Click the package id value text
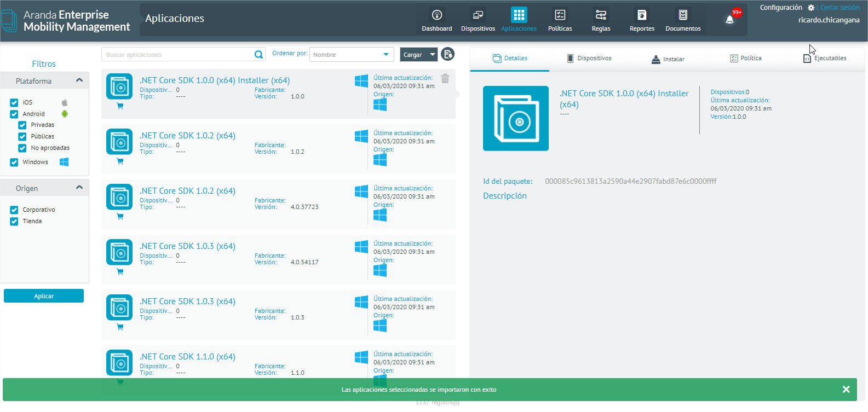868x412 pixels. pos(630,181)
